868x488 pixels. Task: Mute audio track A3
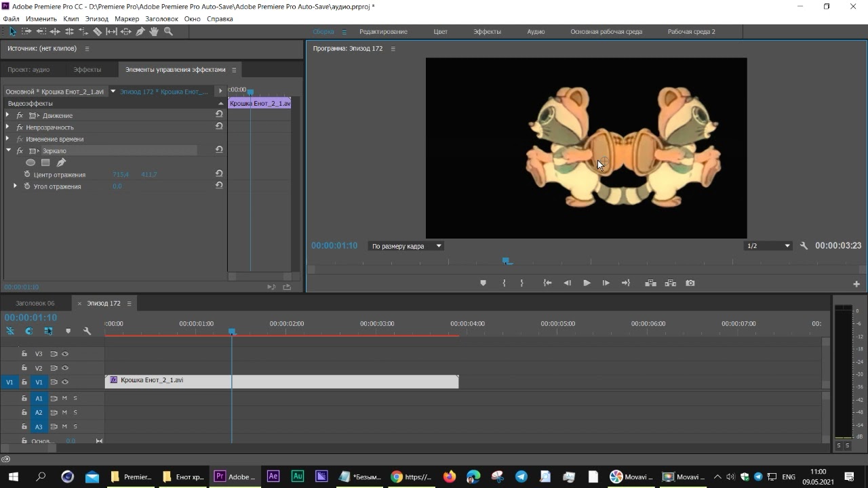(x=64, y=426)
